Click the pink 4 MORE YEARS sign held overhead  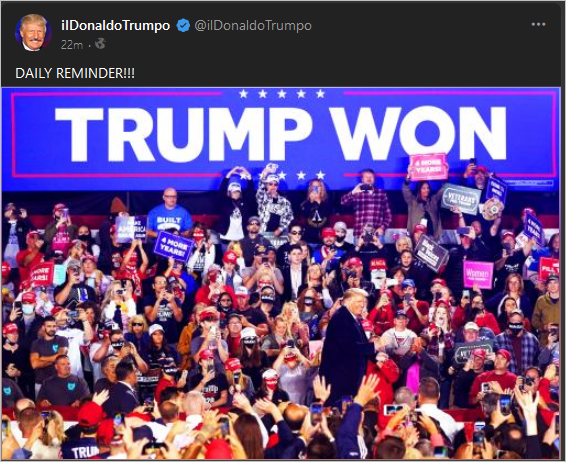tap(427, 167)
